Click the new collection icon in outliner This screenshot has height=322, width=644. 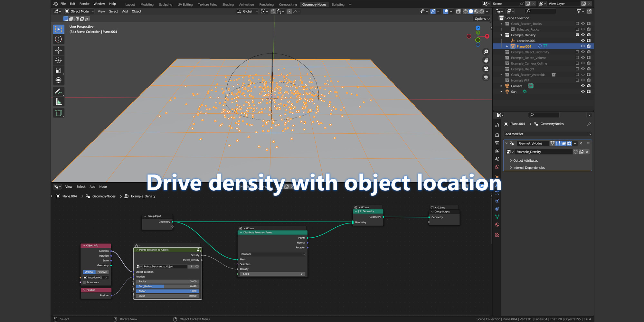point(589,11)
